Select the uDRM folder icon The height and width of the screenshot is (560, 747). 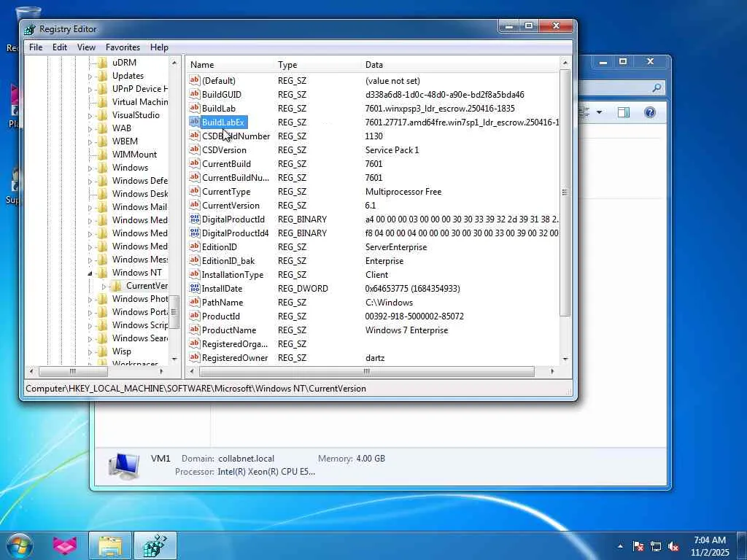(x=102, y=63)
